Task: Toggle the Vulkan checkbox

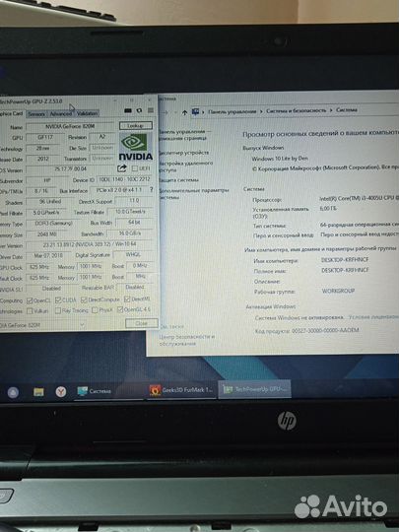Action: coord(30,310)
